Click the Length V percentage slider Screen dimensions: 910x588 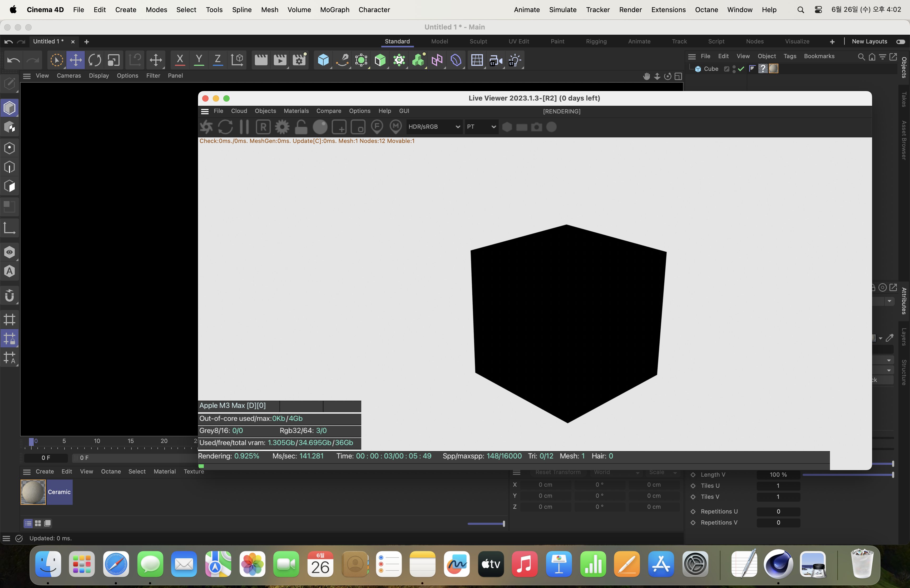pyautogui.click(x=847, y=475)
